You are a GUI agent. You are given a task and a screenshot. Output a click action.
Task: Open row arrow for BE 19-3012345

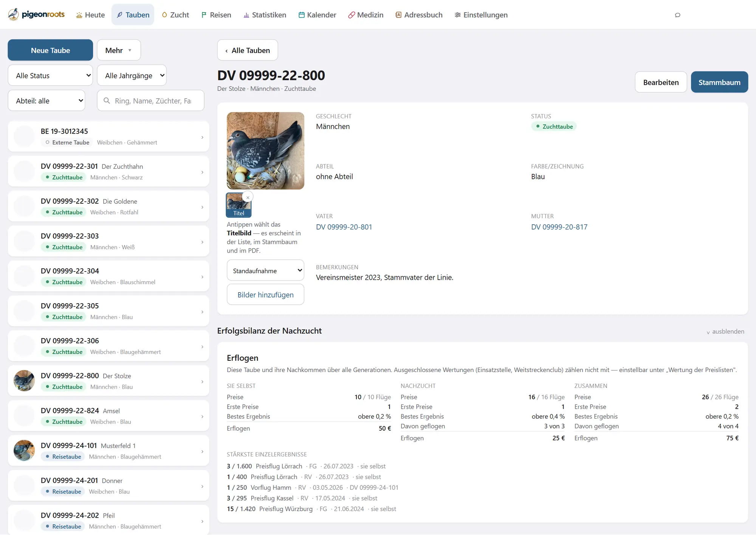pos(202,137)
